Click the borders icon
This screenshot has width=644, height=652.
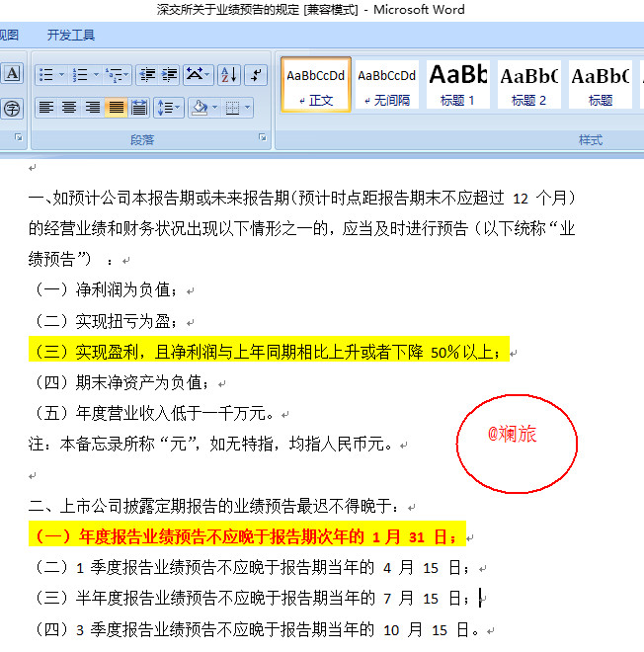tap(232, 108)
